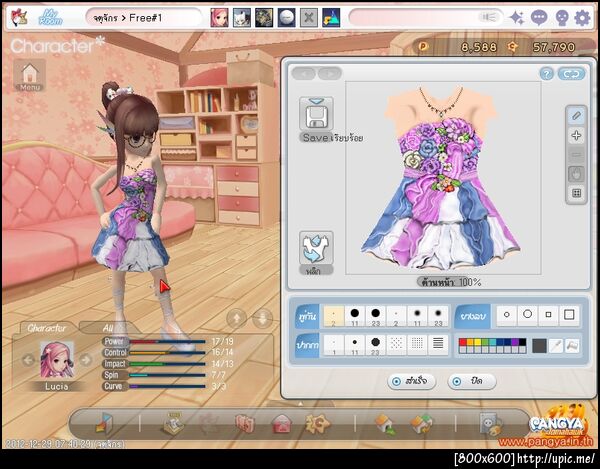Image resolution: width=600 pixels, height=469 pixels.
Task: Pick the eyedropper color picker tool
Action: pyautogui.click(x=556, y=346)
